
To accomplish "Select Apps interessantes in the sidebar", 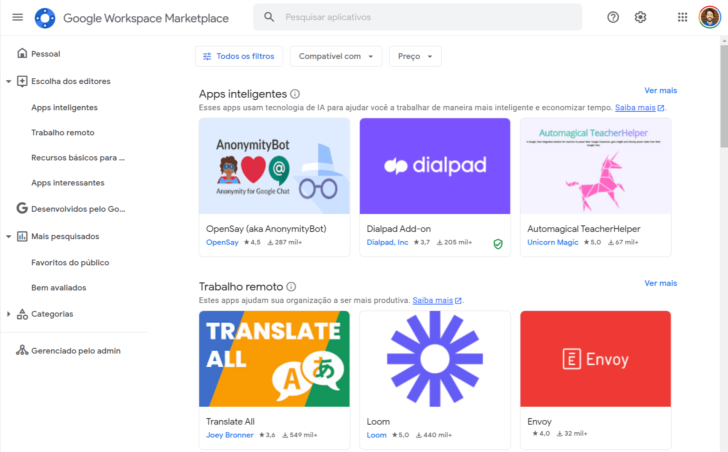I will tap(68, 182).
